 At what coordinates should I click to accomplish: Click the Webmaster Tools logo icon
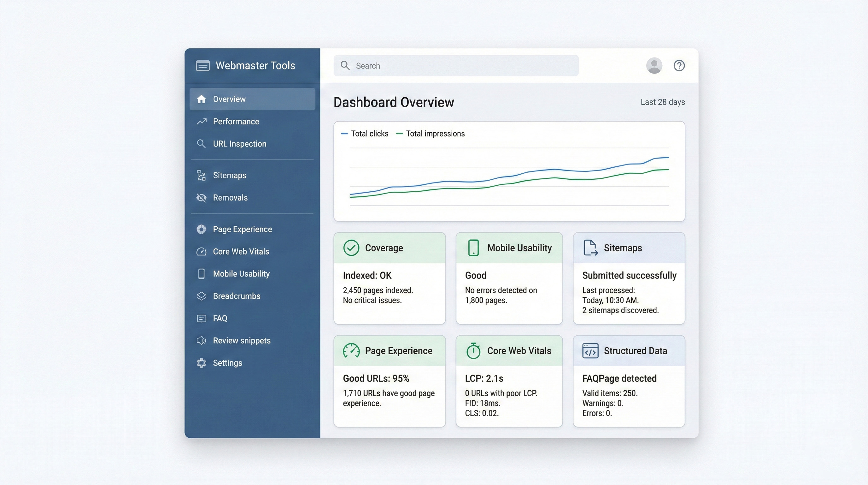pos(202,65)
